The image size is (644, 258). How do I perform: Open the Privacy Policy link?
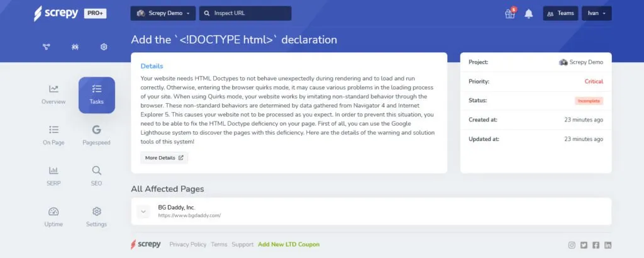(x=187, y=244)
